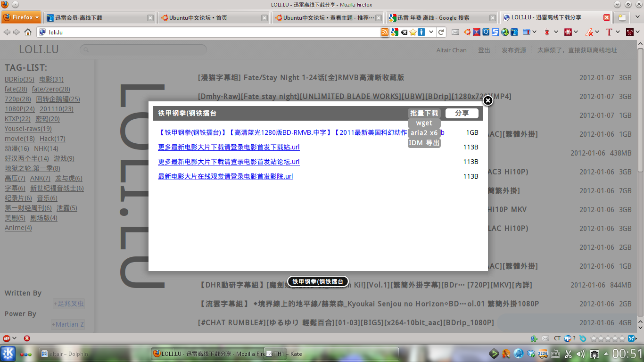Click the 发布资源 publish resource link
The width and height of the screenshot is (644, 362).
(514, 50)
